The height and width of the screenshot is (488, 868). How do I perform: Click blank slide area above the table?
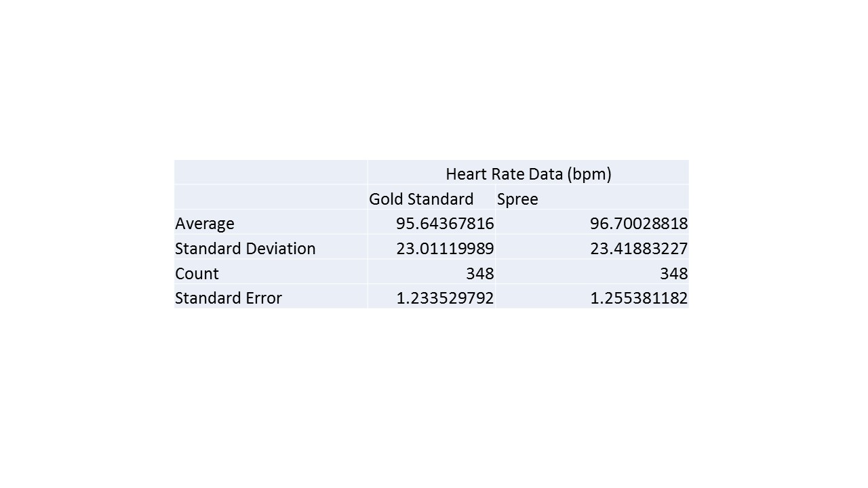[434, 81]
